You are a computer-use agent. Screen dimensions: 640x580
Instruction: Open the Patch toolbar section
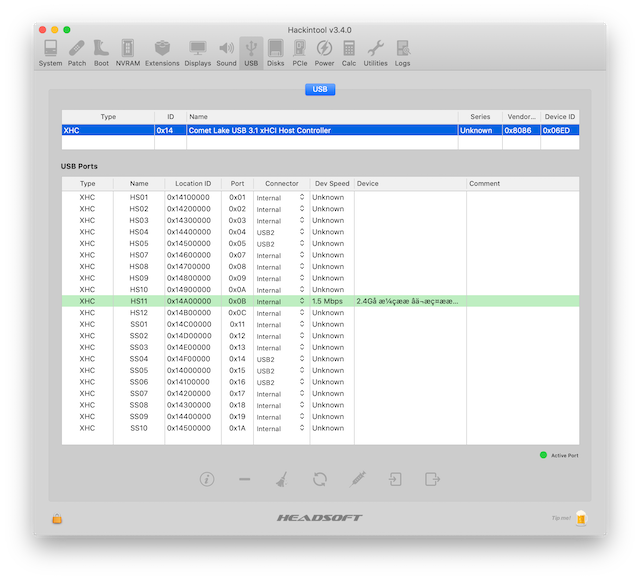[77, 53]
